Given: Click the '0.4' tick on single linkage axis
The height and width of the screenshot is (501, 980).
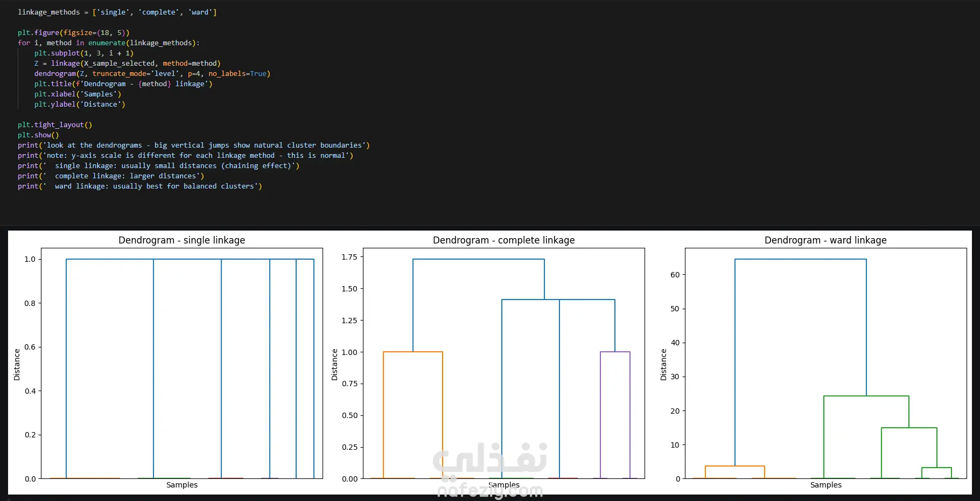Looking at the screenshot, I should point(30,391).
